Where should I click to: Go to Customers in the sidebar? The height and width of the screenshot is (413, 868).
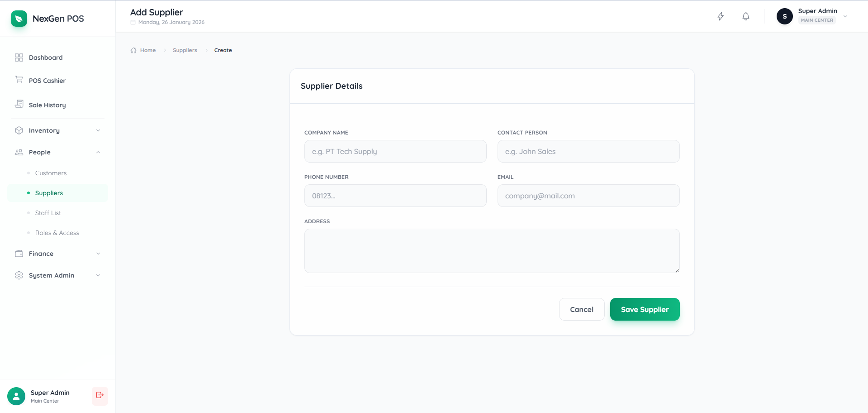tap(51, 173)
